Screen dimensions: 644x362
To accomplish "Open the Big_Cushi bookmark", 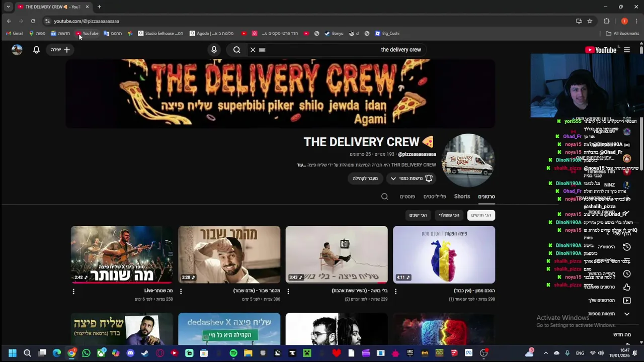I will click(x=387, y=33).
